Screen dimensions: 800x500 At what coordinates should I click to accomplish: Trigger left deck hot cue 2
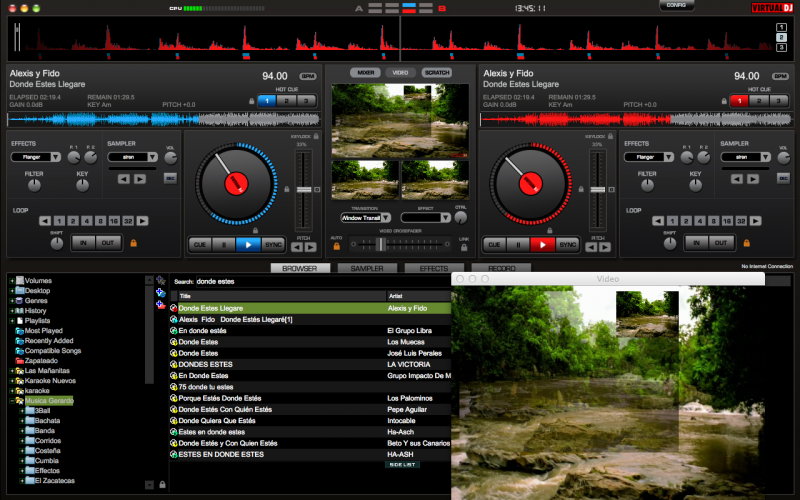click(x=286, y=101)
